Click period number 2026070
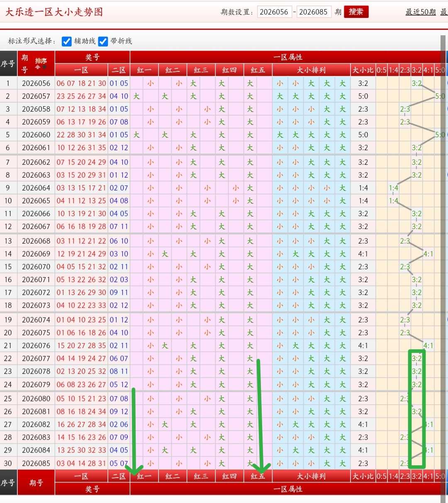The height and width of the screenshot is (503, 448). (x=36, y=267)
